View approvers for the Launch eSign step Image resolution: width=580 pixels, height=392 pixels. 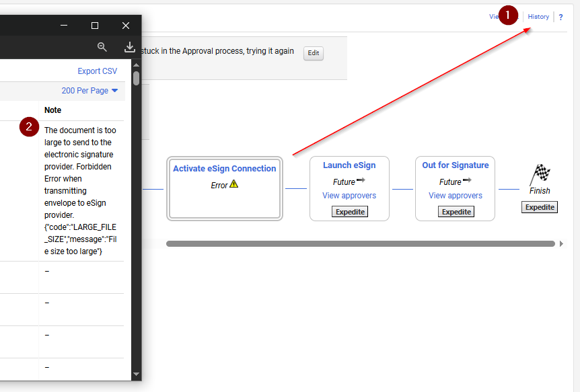[349, 196]
